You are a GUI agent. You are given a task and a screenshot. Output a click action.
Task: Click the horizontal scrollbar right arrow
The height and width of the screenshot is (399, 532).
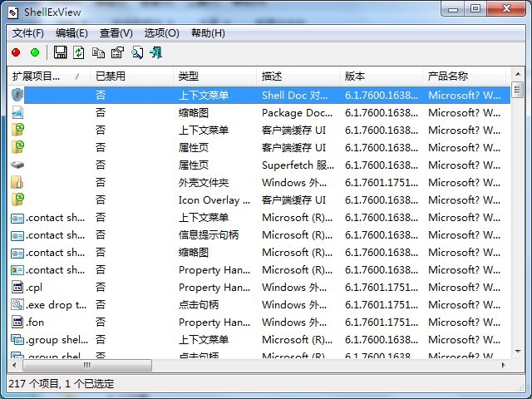click(x=501, y=366)
